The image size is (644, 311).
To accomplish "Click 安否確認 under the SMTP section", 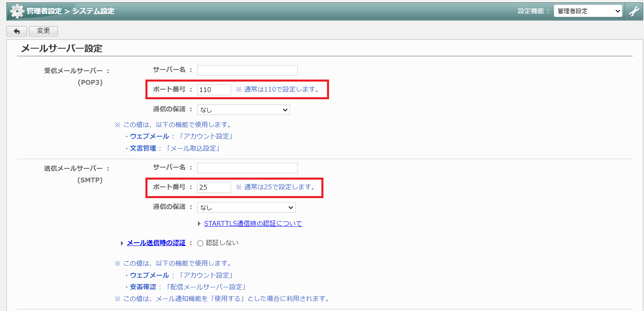I will click(143, 287).
